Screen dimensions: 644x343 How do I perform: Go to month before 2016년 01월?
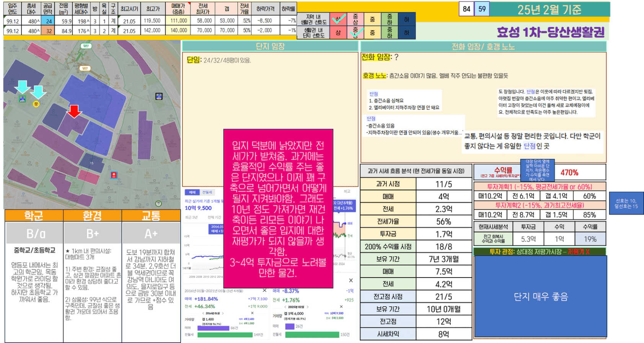[x=203, y=313]
